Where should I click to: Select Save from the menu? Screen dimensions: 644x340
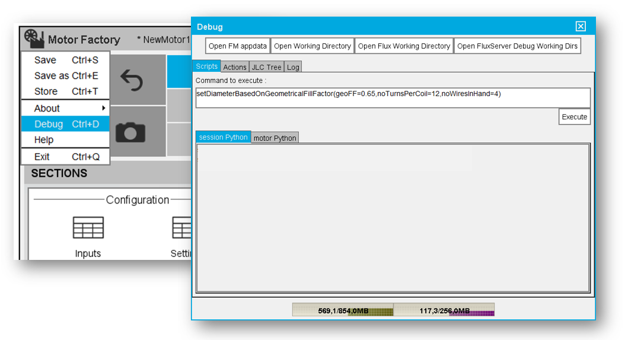pos(46,60)
